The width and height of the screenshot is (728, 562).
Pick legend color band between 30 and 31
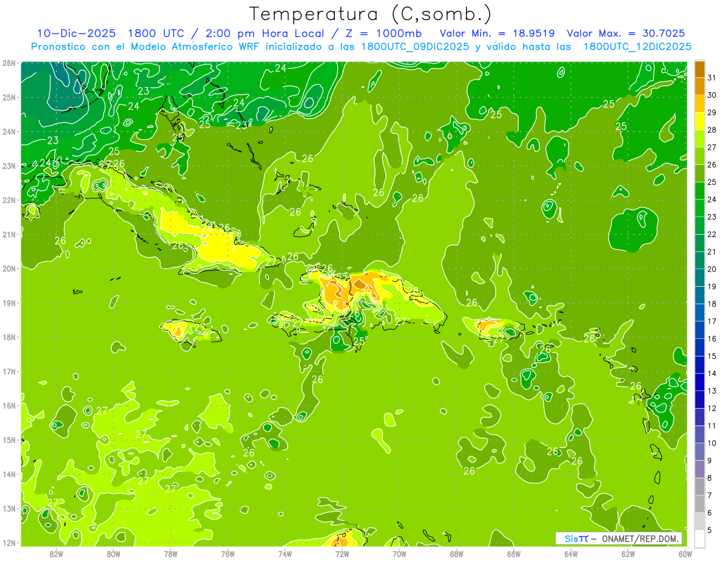(700, 86)
